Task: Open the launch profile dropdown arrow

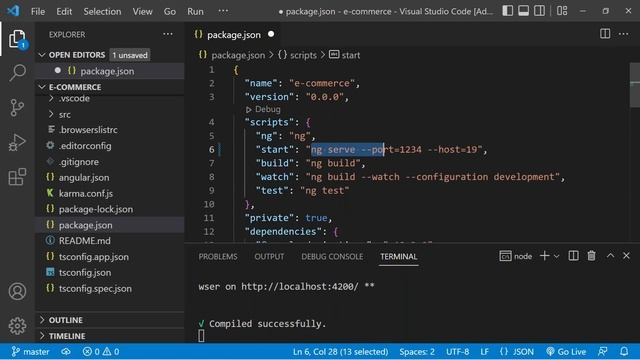Action: click(x=556, y=256)
